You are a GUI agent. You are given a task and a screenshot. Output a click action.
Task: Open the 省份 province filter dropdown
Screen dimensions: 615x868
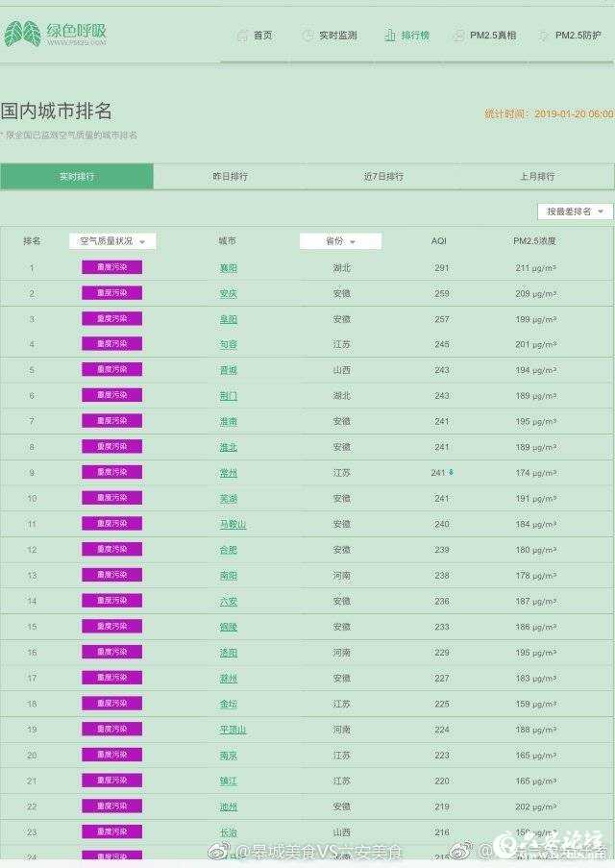pos(340,241)
